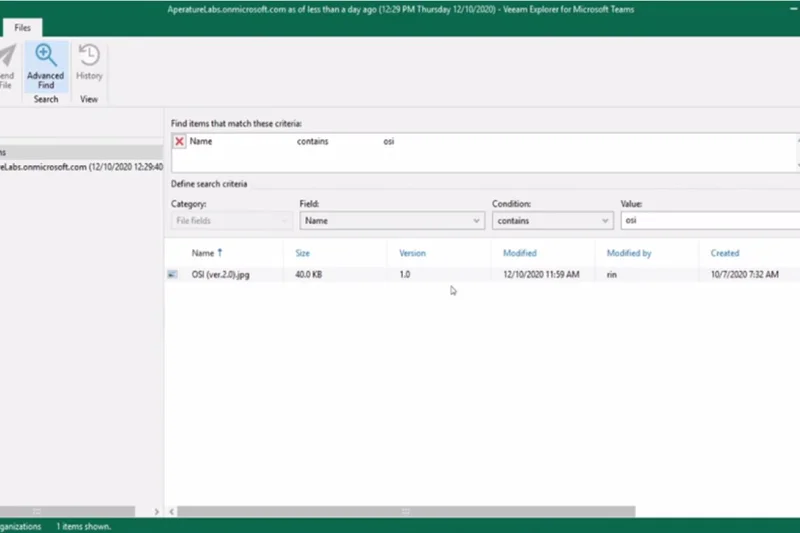Sort results by Created column

724,253
